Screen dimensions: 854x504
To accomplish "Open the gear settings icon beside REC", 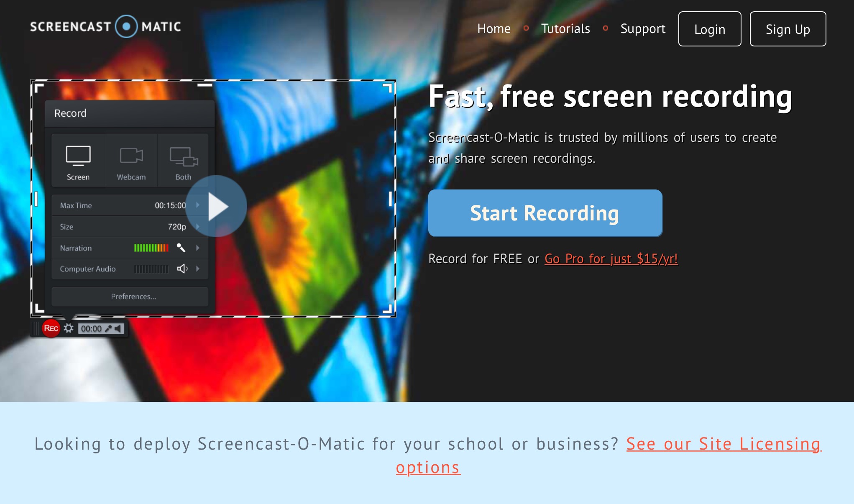I will pos(69,328).
